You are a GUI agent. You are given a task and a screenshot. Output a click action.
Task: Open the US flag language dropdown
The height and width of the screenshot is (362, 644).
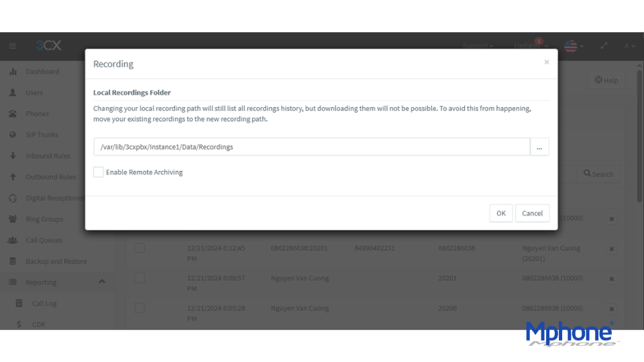click(x=574, y=46)
